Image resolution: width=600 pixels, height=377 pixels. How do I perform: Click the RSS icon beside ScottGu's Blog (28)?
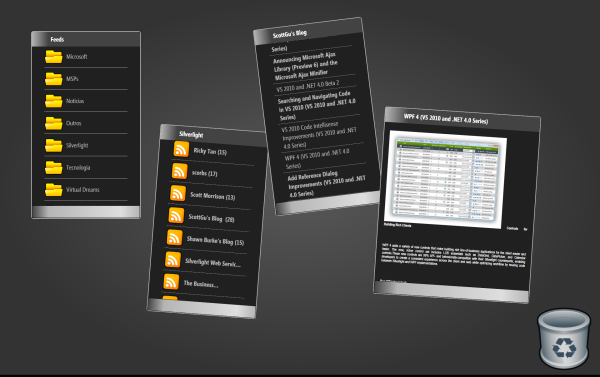pyautogui.click(x=176, y=215)
